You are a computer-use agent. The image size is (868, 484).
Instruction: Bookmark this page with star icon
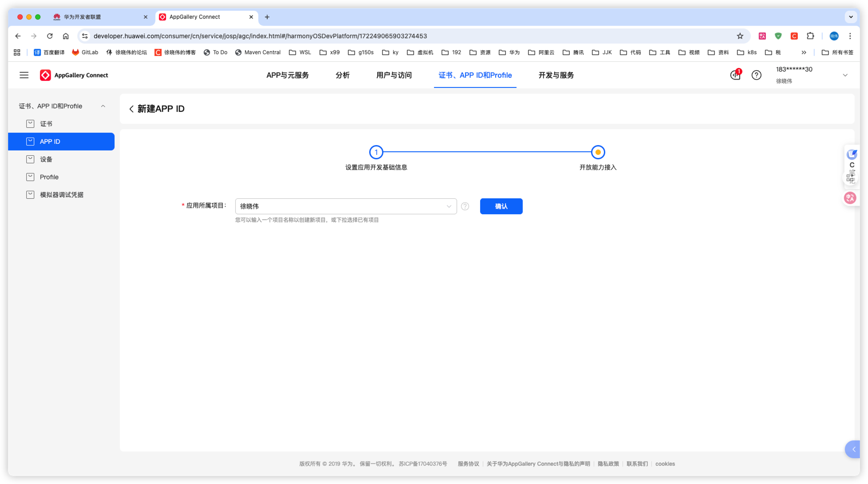tap(740, 36)
